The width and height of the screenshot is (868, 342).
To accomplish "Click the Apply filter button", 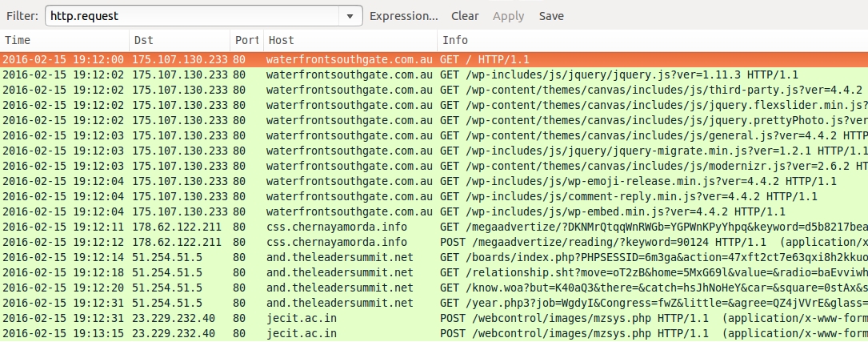I will [x=508, y=16].
